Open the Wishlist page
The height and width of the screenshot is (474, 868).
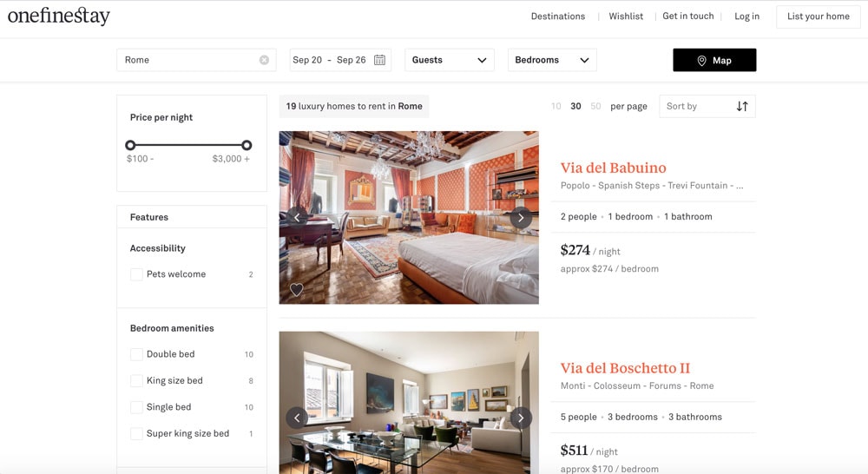[x=626, y=16]
